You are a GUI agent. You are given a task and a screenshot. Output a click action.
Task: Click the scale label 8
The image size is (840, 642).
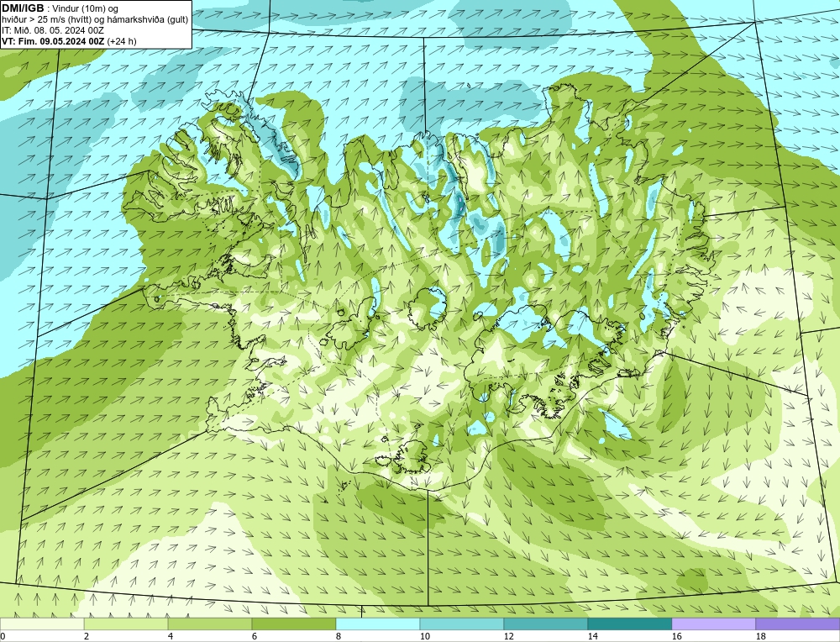[x=338, y=636]
